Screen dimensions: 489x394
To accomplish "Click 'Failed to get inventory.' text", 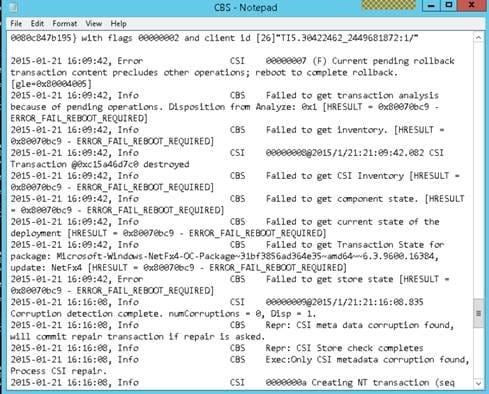I will coord(327,130).
